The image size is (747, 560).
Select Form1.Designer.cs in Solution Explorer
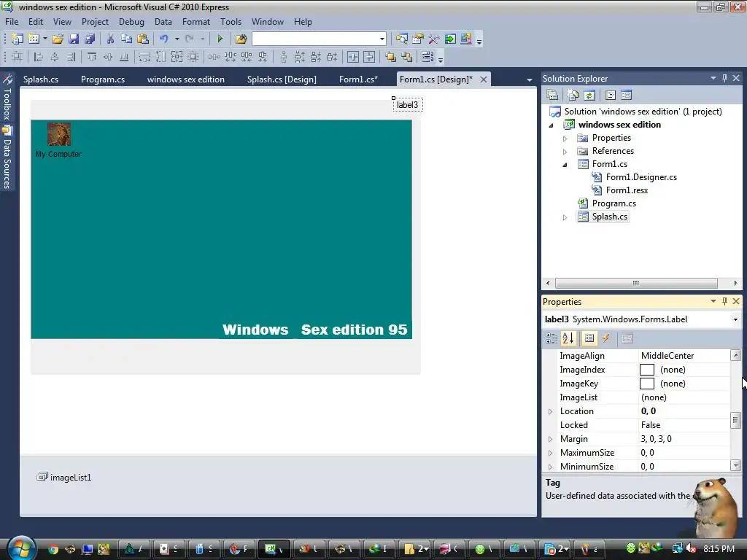click(641, 177)
